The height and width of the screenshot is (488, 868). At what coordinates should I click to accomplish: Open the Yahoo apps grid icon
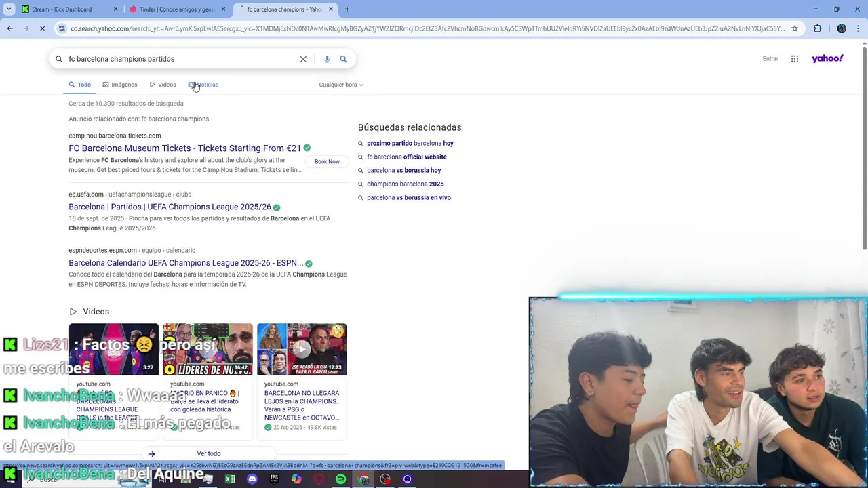tap(795, 59)
